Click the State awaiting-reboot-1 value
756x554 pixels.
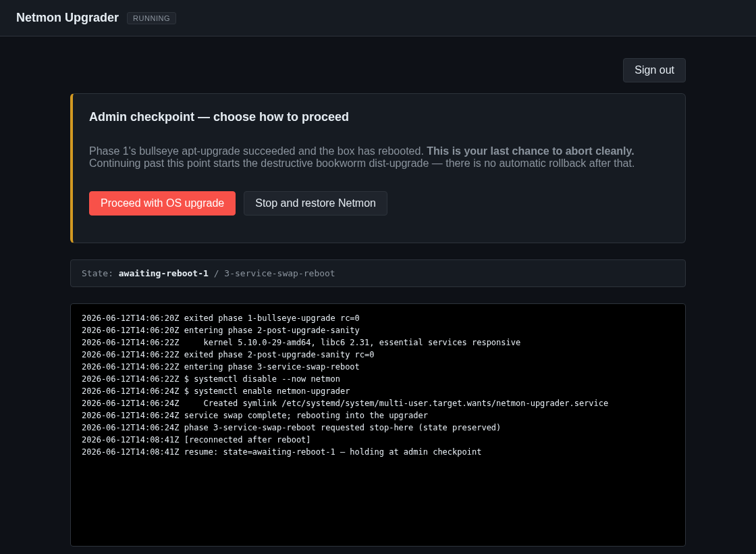(163, 273)
